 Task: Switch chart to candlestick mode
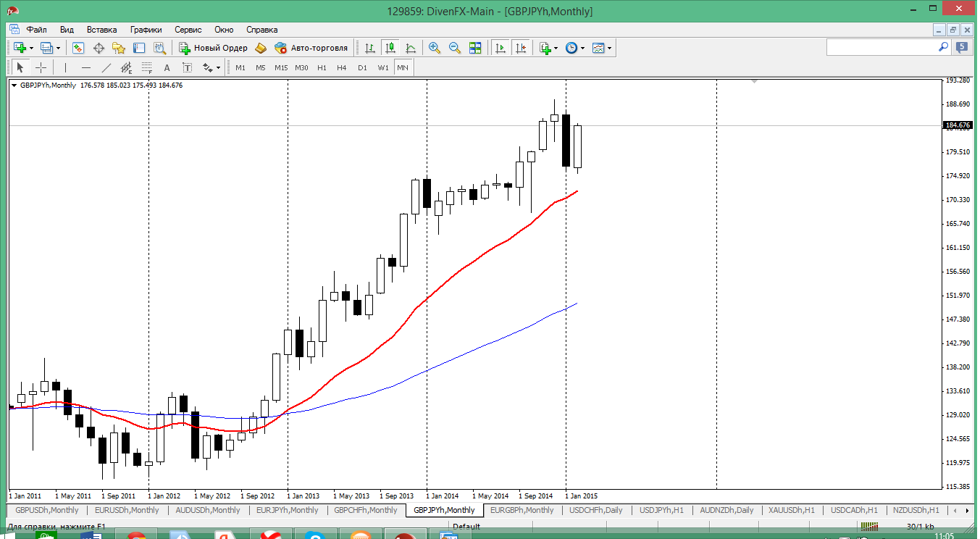(x=390, y=48)
